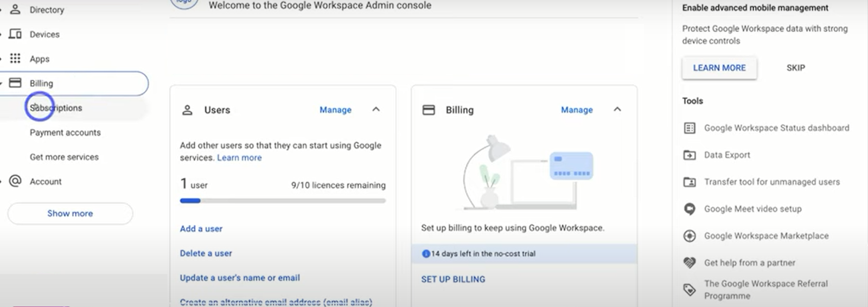Click the SET UP BILLING button
The width and height of the screenshot is (868, 307).
click(x=453, y=279)
